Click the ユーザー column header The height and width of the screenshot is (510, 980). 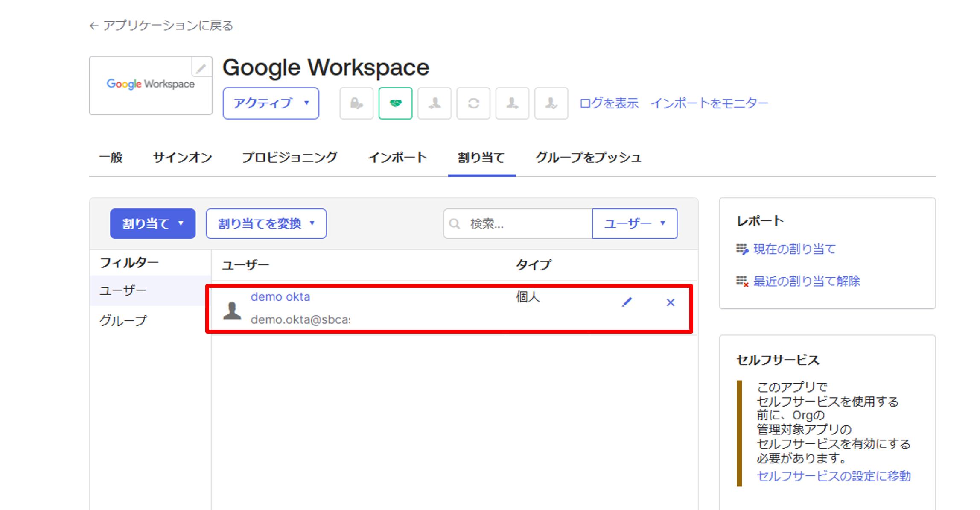(245, 265)
